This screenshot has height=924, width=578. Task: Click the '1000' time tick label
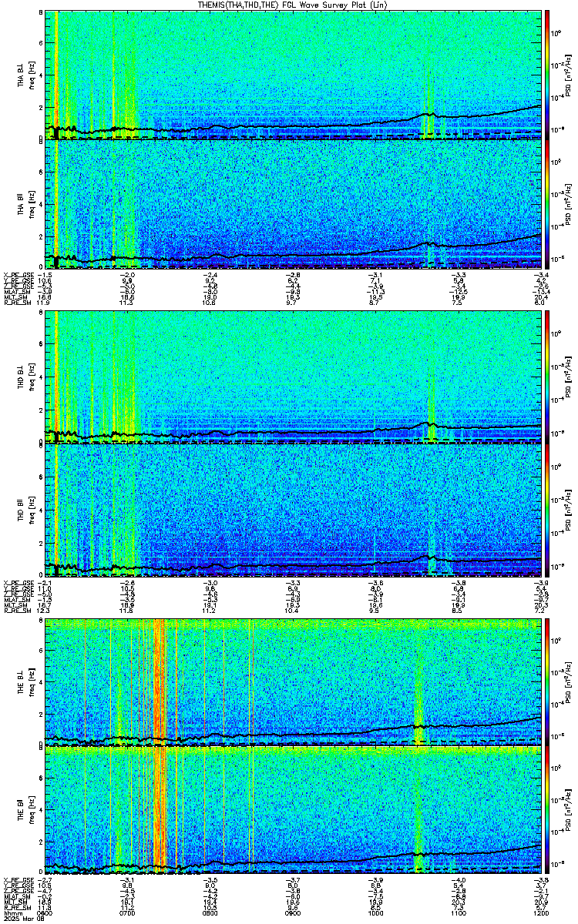point(376,913)
